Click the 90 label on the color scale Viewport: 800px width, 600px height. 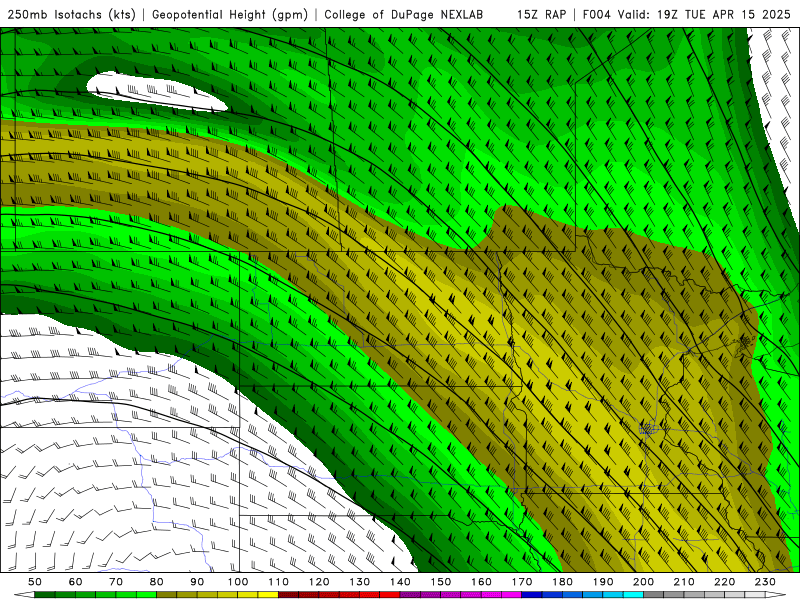click(x=197, y=582)
